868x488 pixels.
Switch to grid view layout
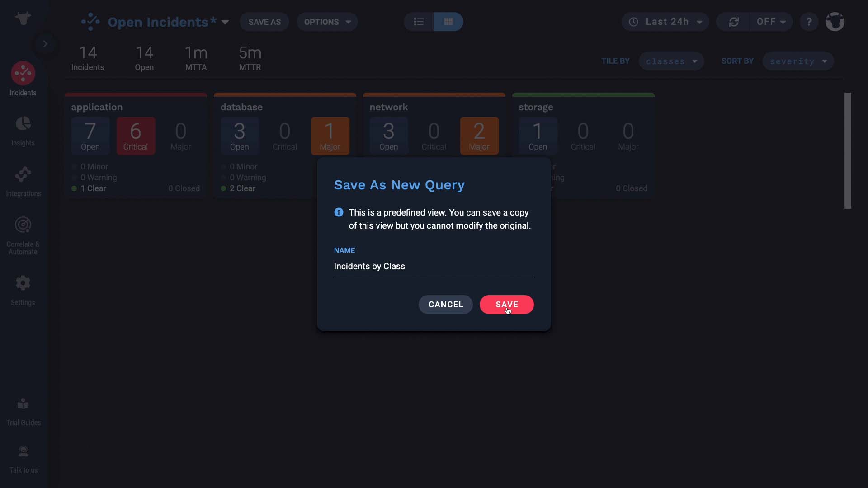(x=448, y=22)
